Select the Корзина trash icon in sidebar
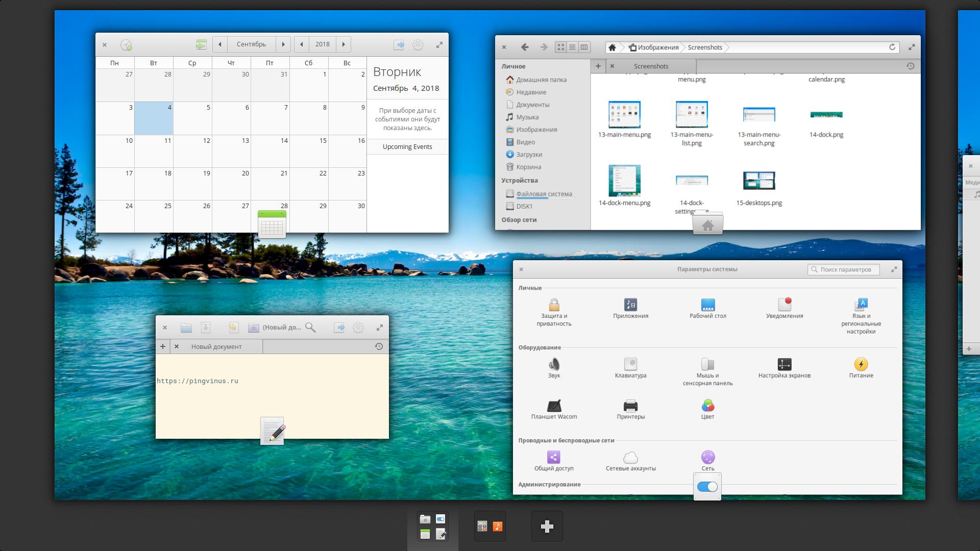980x551 pixels. tap(509, 166)
